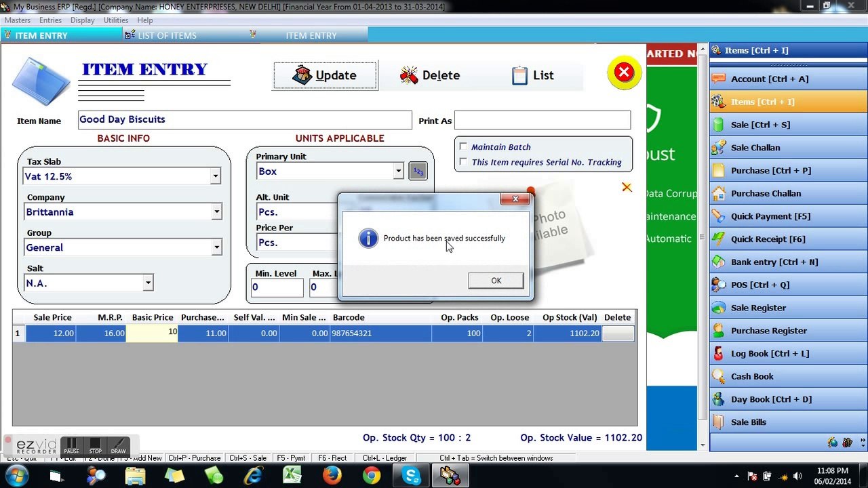Open Log Book [Ctrl + L] in sidebar
Screen dimensions: 868x488
tap(788, 353)
